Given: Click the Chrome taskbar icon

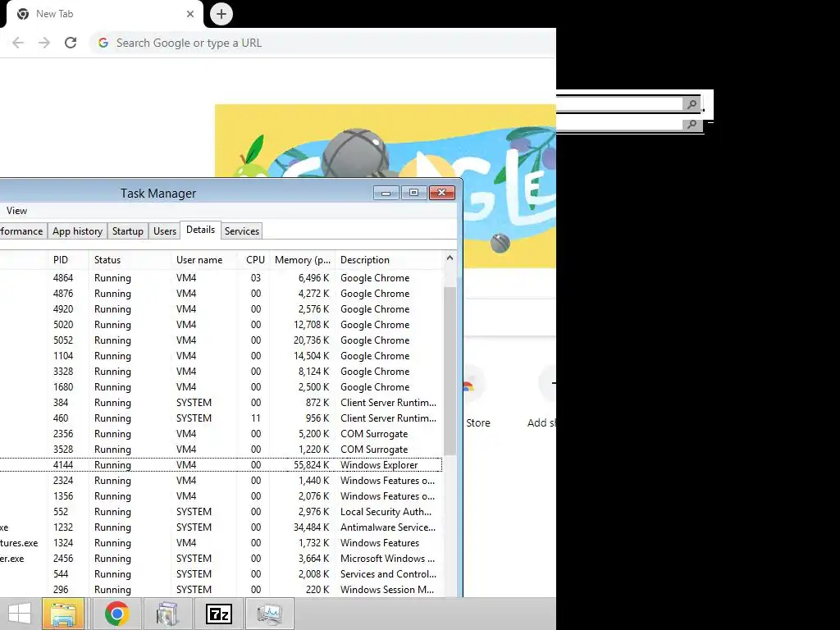Looking at the screenshot, I should pyautogui.click(x=116, y=614).
